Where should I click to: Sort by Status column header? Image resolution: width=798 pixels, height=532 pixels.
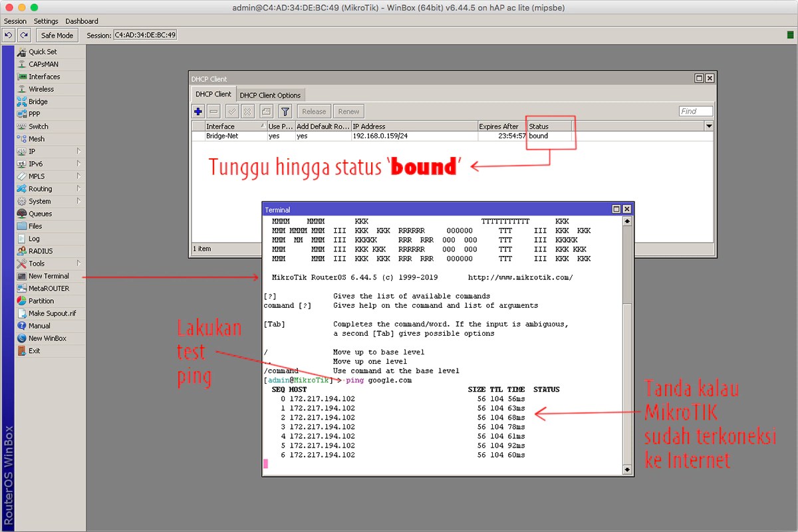coord(549,126)
